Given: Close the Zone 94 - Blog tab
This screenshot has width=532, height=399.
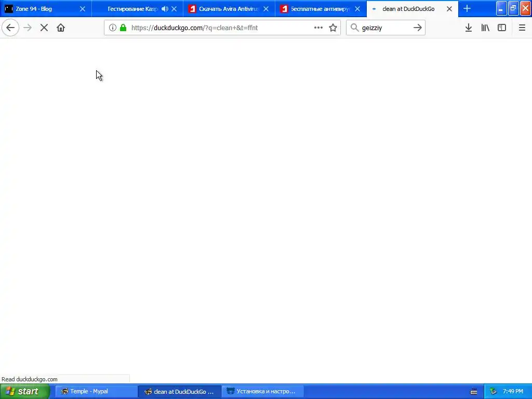Looking at the screenshot, I should [x=83, y=9].
